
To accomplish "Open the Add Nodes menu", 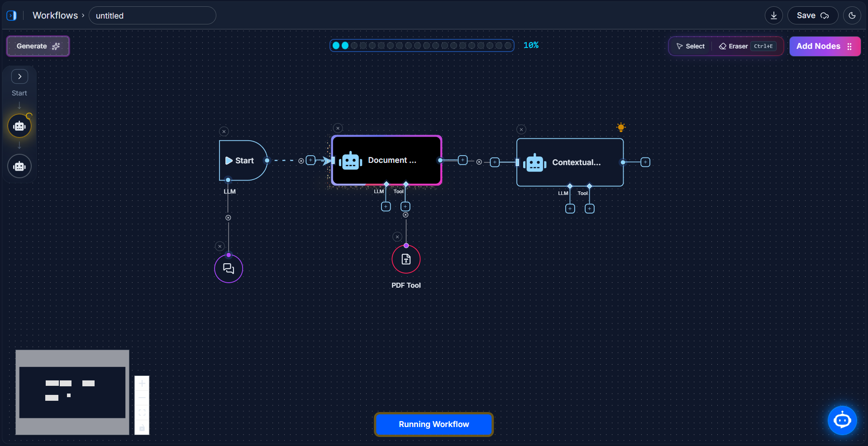I will pyautogui.click(x=825, y=46).
